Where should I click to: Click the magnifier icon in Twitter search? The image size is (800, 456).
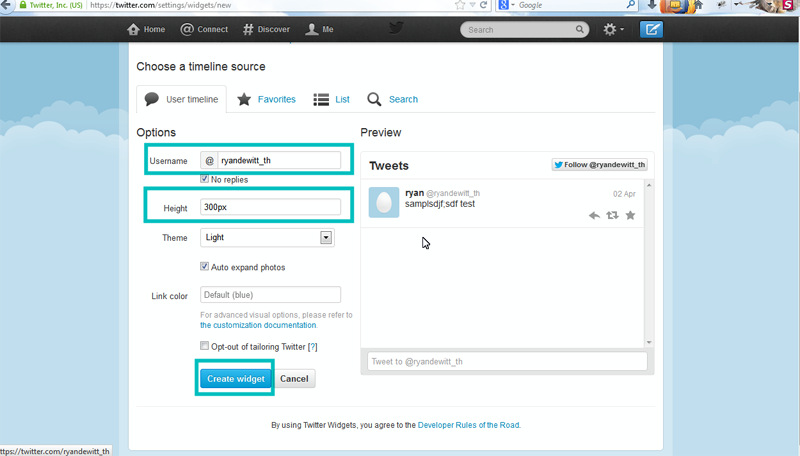pyautogui.click(x=580, y=30)
